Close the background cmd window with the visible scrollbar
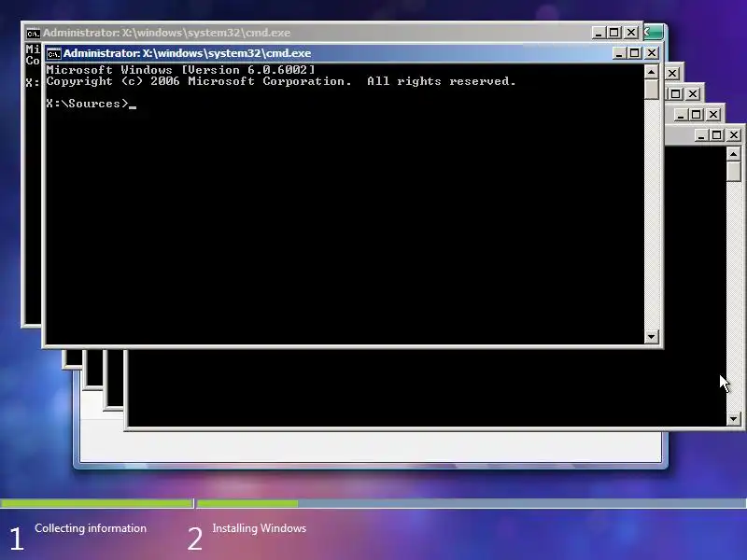 coord(734,135)
